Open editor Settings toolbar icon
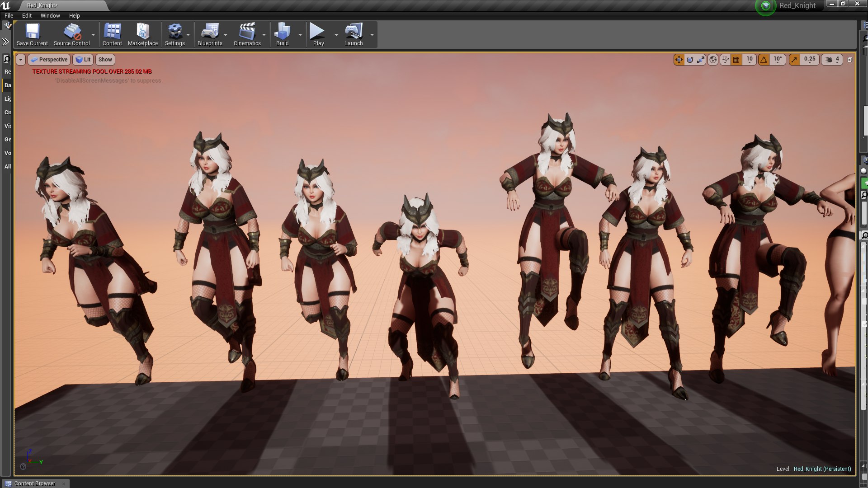 [175, 35]
